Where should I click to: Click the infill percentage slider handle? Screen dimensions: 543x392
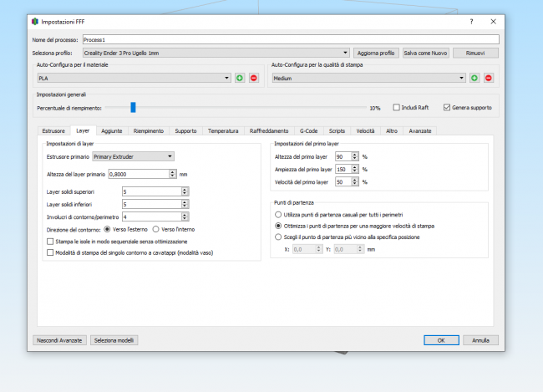133,107
